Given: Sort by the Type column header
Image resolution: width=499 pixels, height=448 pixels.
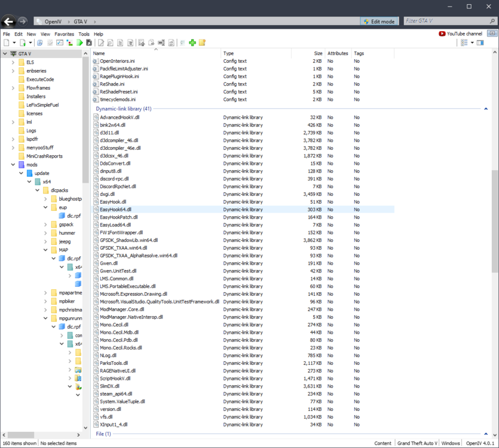Looking at the screenshot, I should [x=256, y=53].
